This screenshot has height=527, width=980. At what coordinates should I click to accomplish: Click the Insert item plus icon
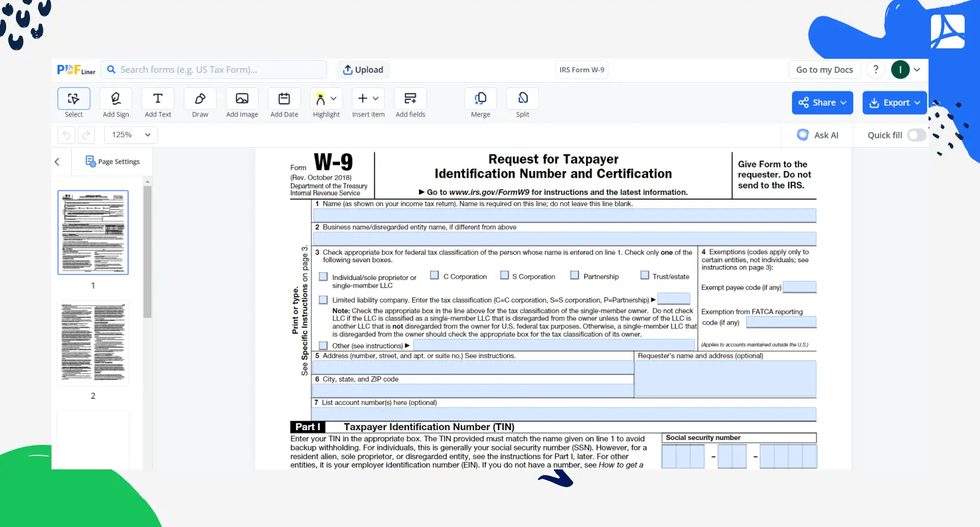(x=363, y=98)
